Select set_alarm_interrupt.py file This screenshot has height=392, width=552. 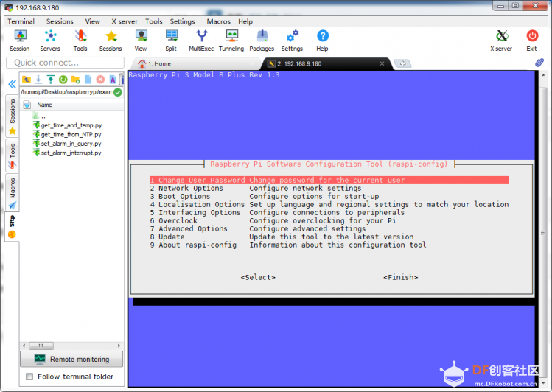pos(67,153)
